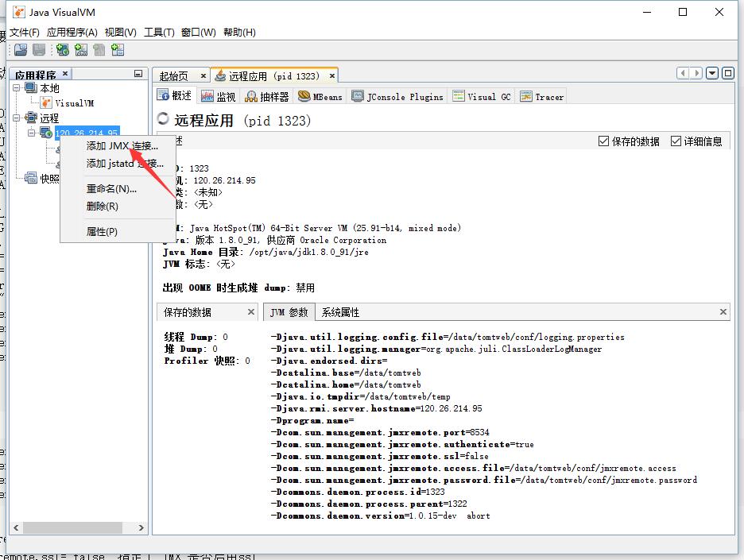
Task: Toggle 详细信息 checkbox
Action: (x=676, y=141)
